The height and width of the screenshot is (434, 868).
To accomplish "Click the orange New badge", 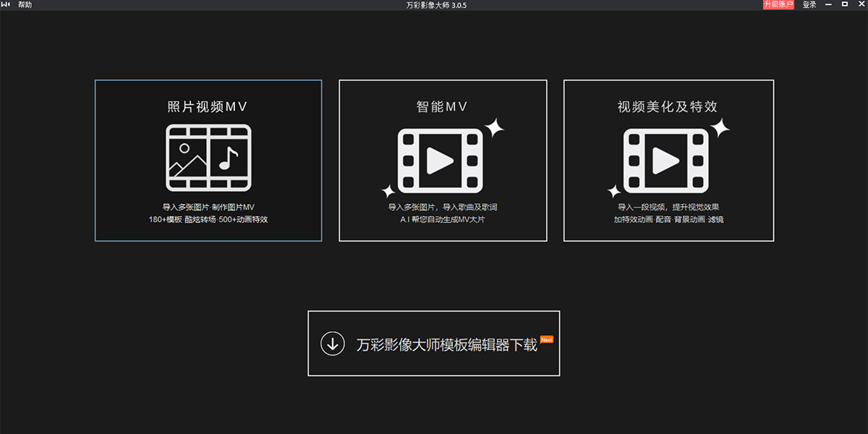I will pos(546,339).
